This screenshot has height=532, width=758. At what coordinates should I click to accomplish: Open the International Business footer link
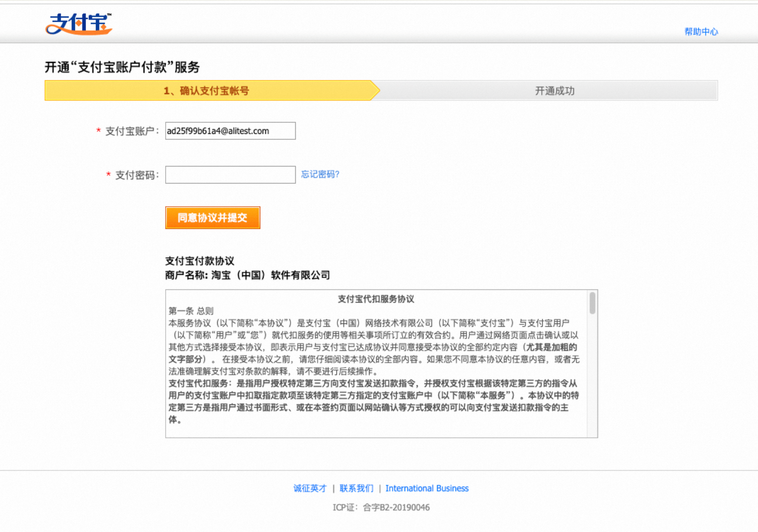pyautogui.click(x=427, y=488)
